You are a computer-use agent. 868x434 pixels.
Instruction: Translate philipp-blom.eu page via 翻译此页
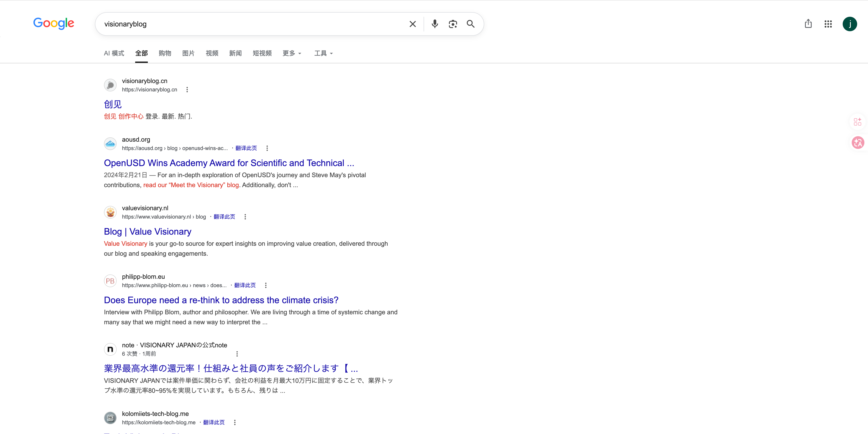[245, 285]
